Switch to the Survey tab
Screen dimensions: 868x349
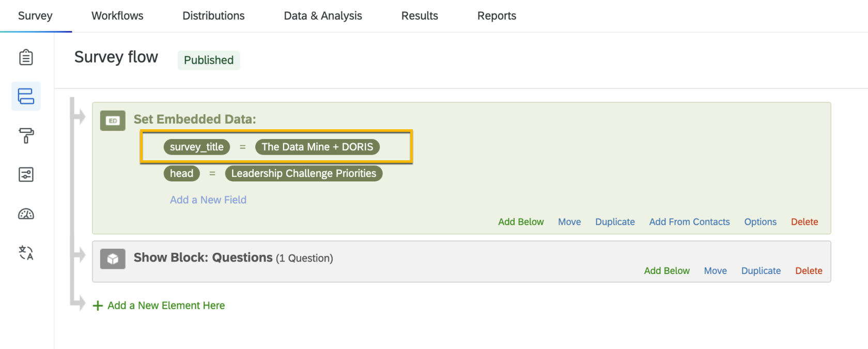[x=35, y=16]
